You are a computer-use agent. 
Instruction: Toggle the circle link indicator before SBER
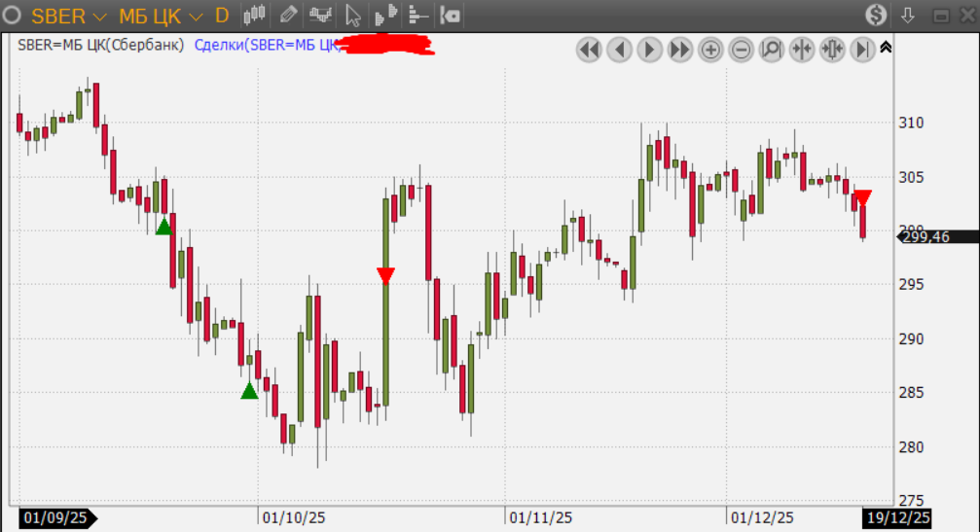click(x=14, y=16)
